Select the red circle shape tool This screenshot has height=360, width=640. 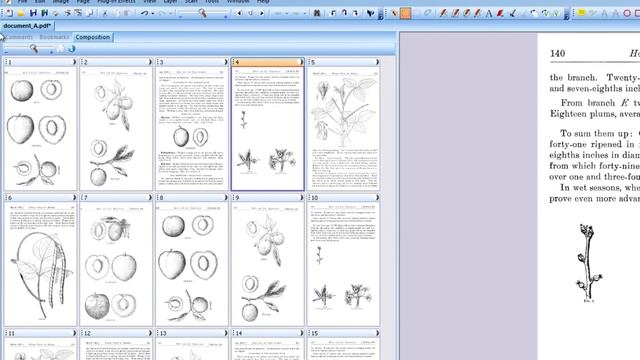coord(627,13)
